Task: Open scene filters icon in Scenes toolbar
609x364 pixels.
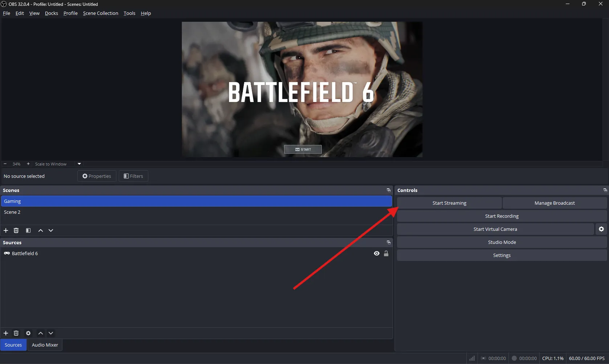Action: coord(28,230)
